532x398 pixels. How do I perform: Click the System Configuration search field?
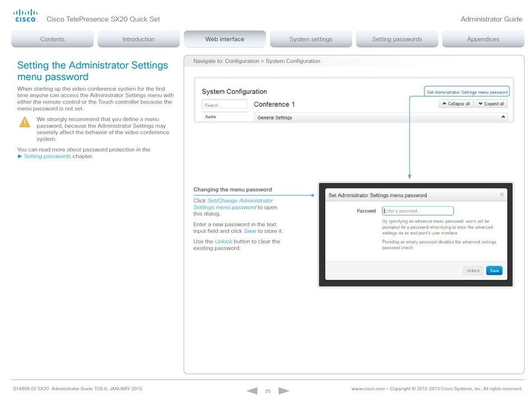(224, 105)
